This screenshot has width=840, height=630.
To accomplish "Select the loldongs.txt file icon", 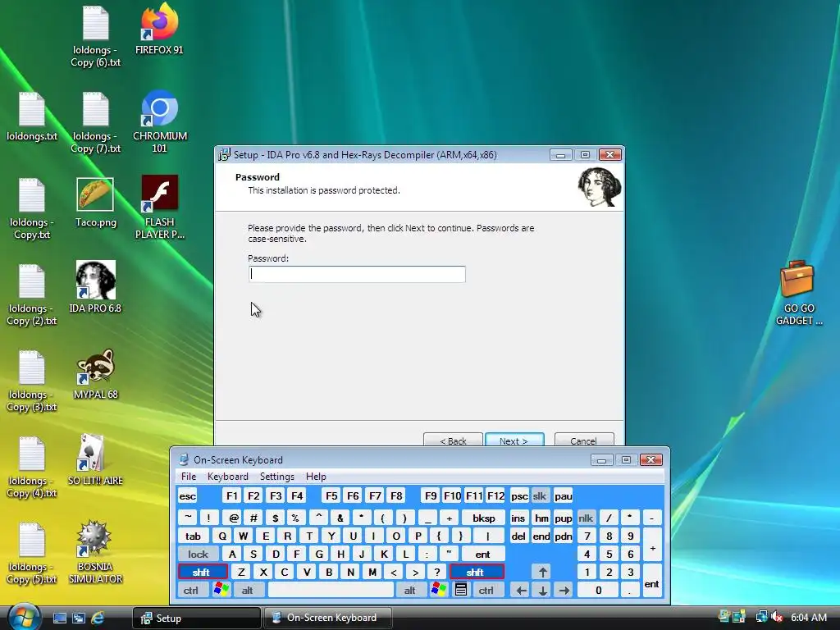I will (32, 116).
